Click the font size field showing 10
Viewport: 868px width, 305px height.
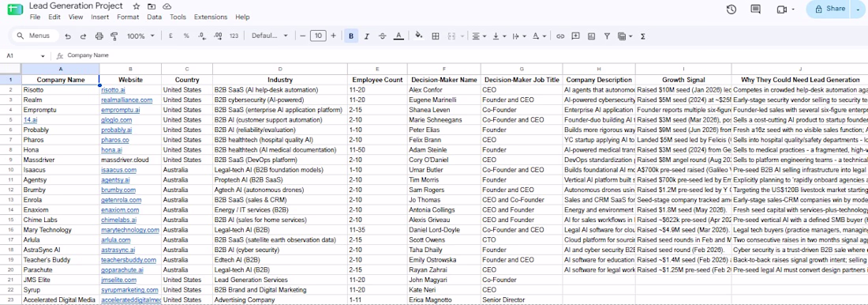(318, 36)
